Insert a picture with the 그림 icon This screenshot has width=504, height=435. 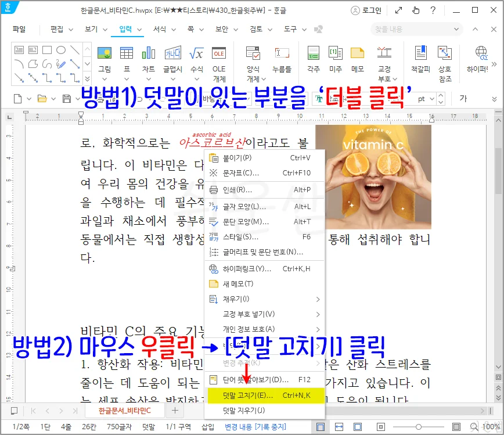point(104,53)
